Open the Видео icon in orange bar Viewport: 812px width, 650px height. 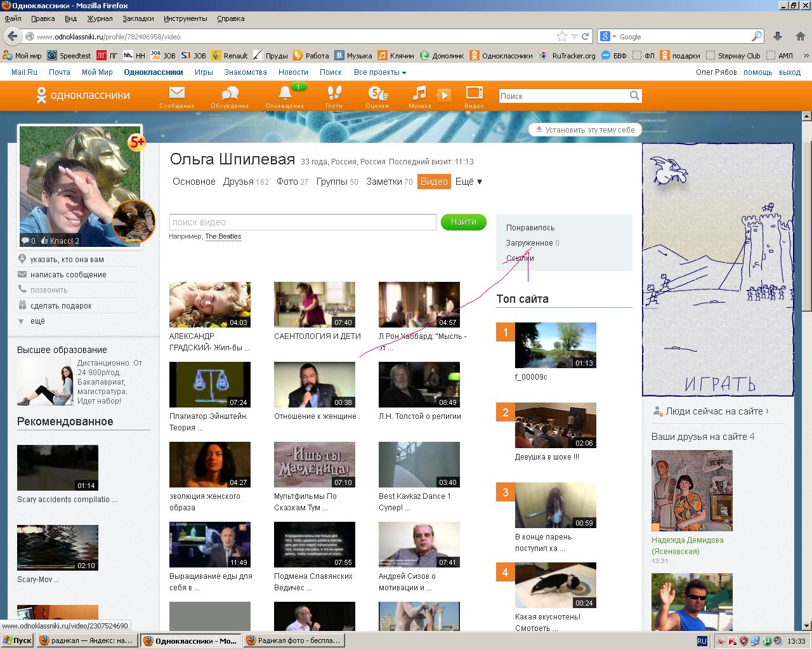click(474, 96)
